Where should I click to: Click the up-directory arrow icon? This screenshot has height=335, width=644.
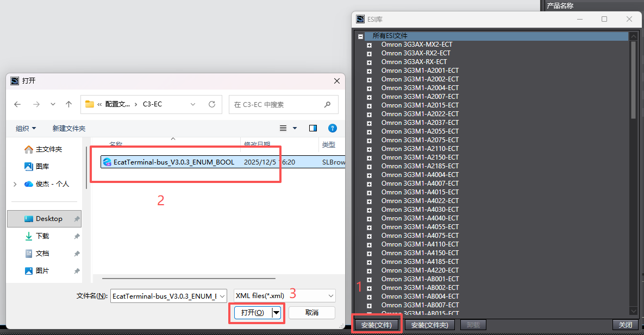click(x=68, y=104)
